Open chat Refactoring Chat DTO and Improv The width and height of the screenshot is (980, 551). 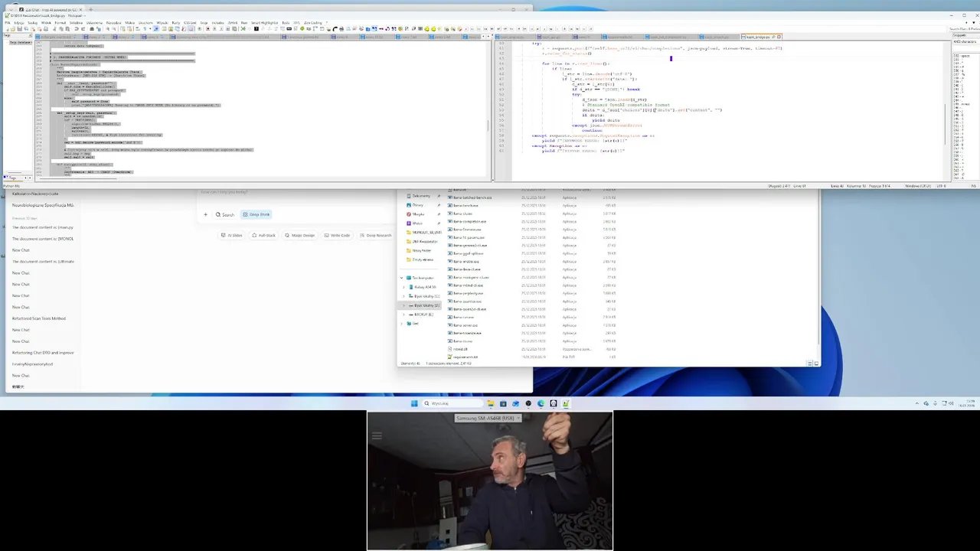click(43, 353)
